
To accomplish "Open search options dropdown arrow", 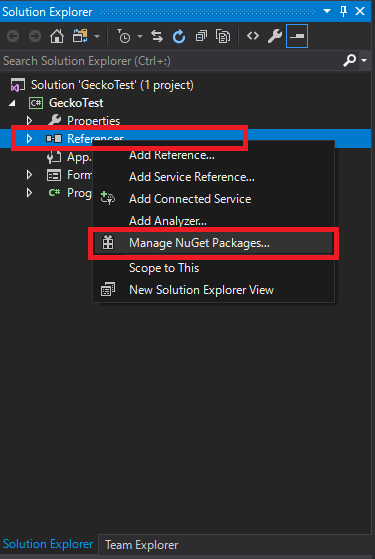I will pos(364,61).
